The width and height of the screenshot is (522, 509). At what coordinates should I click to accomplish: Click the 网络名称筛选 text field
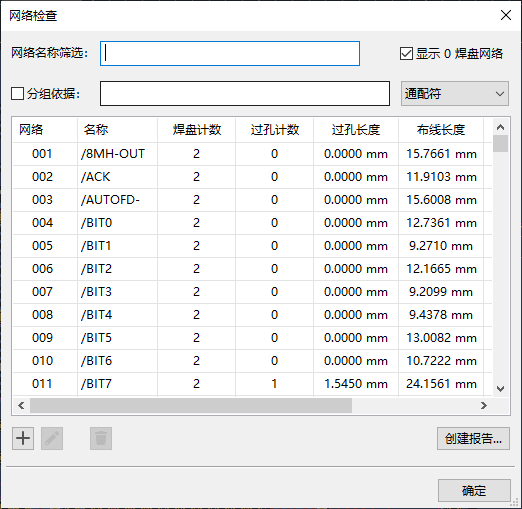230,54
